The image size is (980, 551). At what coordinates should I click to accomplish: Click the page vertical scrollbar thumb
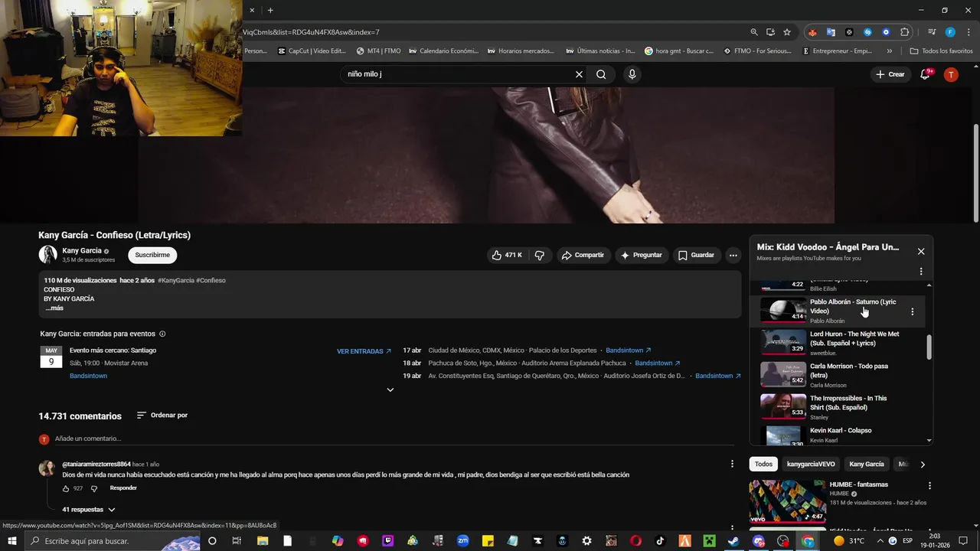pyautogui.click(x=975, y=174)
